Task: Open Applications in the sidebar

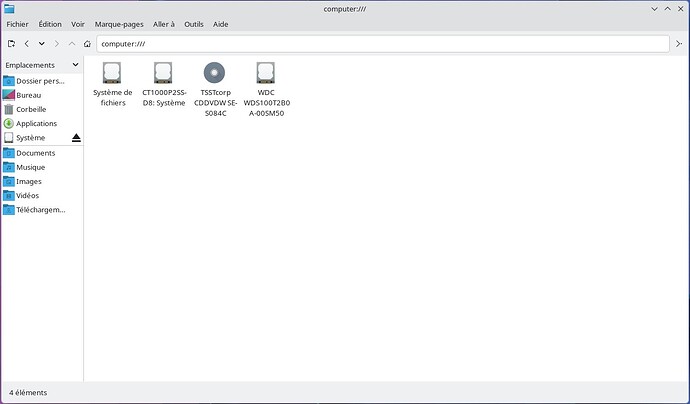Action: (x=42, y=123)
